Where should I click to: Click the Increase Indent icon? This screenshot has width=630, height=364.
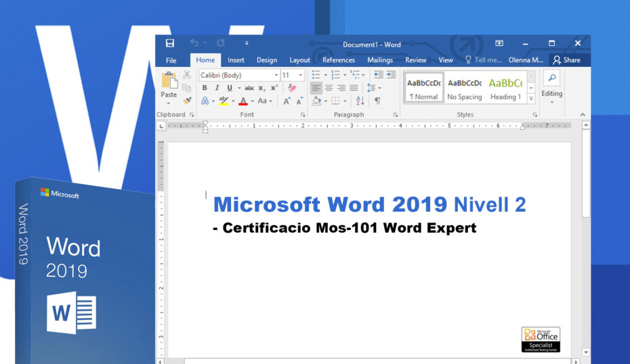point(391,74)
